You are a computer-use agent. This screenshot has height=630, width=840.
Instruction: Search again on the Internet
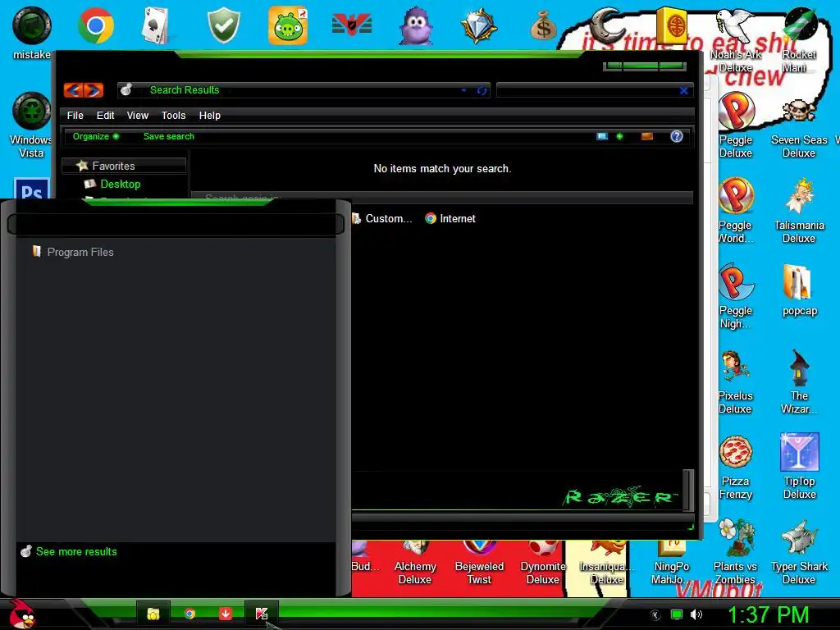click(x=450, y=218)
